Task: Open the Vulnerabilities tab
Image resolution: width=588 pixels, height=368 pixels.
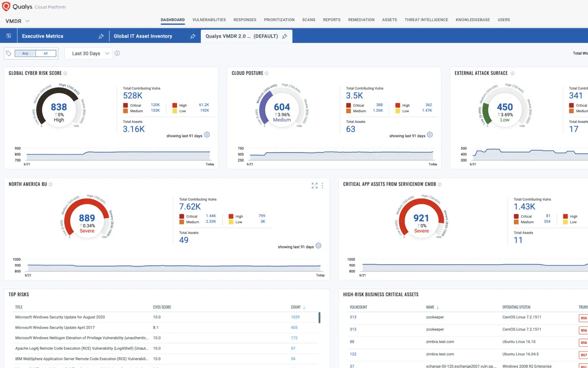Action: (209, 20)
